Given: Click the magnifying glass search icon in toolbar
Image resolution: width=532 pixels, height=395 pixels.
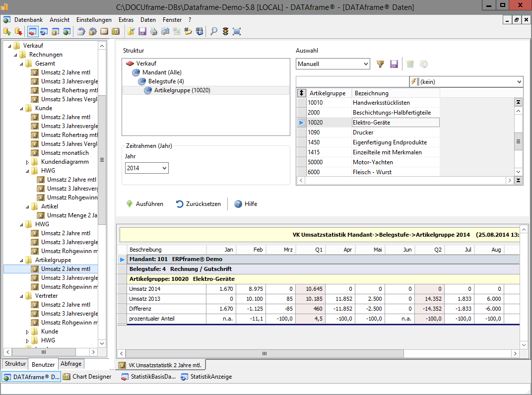Looking at the screenshot, I should (x=214, y=31).
